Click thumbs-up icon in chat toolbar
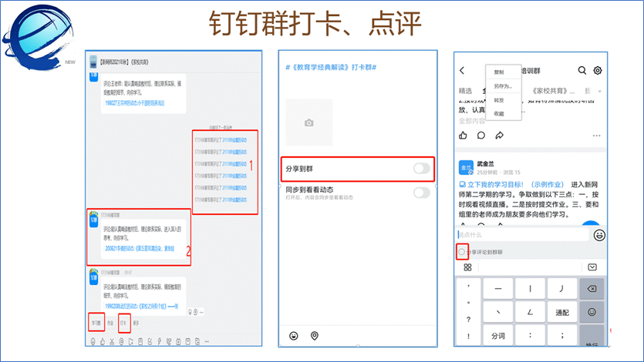Image resolution: width=644 pixels, height=362 pixels. pyautogui.click(x=103, y=341)
